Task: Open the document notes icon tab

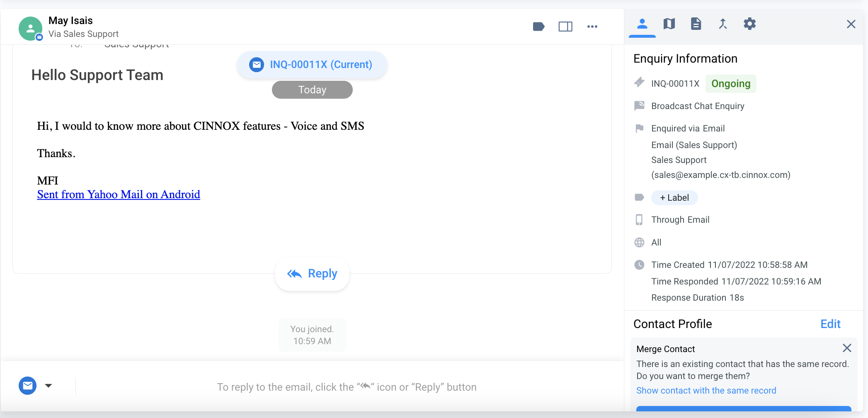Action: (x=696, y=24)
